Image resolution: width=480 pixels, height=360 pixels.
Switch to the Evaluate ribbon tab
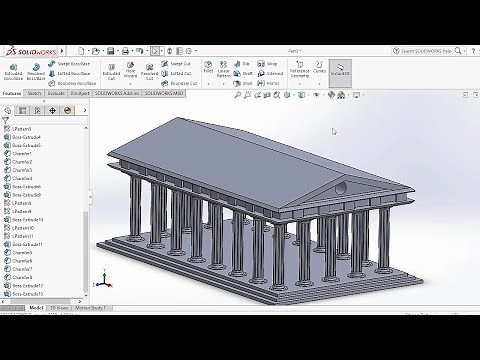[x=56, y=94]
